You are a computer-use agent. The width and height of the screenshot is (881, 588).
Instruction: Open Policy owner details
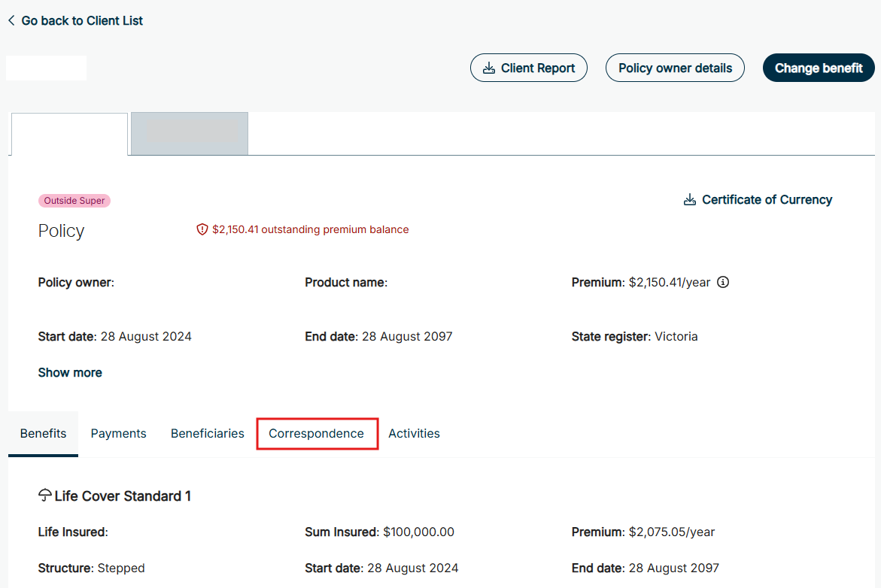[675, 68]
